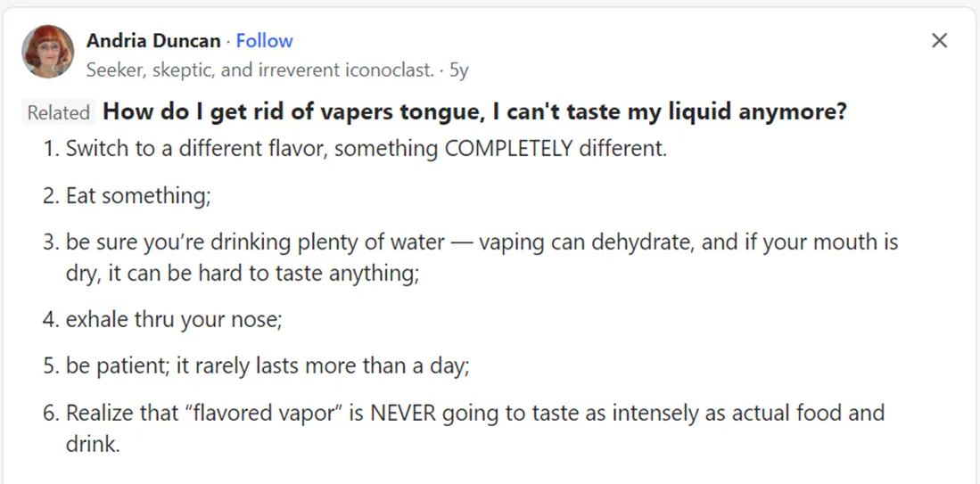Close the answer card with the X
The image size is (980, 484).
point(939,41)
